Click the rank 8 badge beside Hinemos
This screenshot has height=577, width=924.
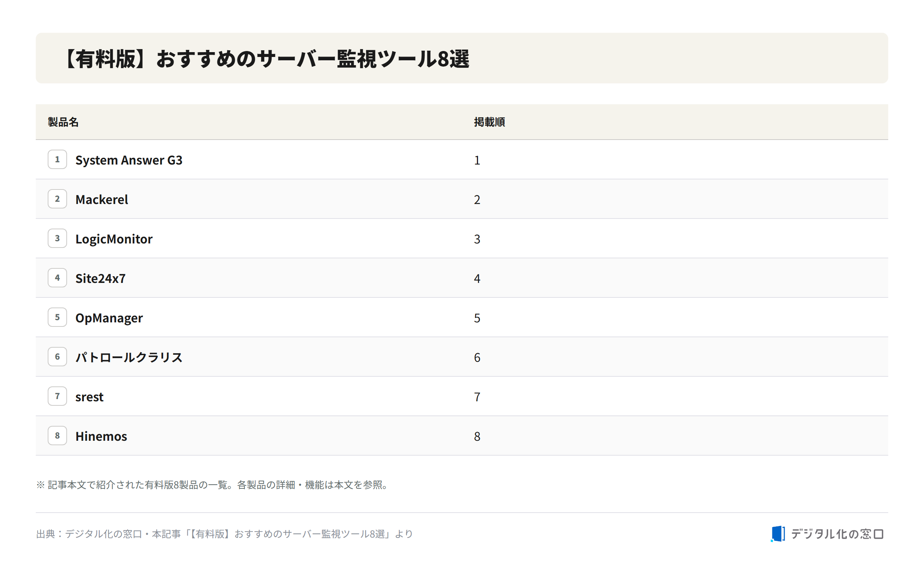point(57,436)
